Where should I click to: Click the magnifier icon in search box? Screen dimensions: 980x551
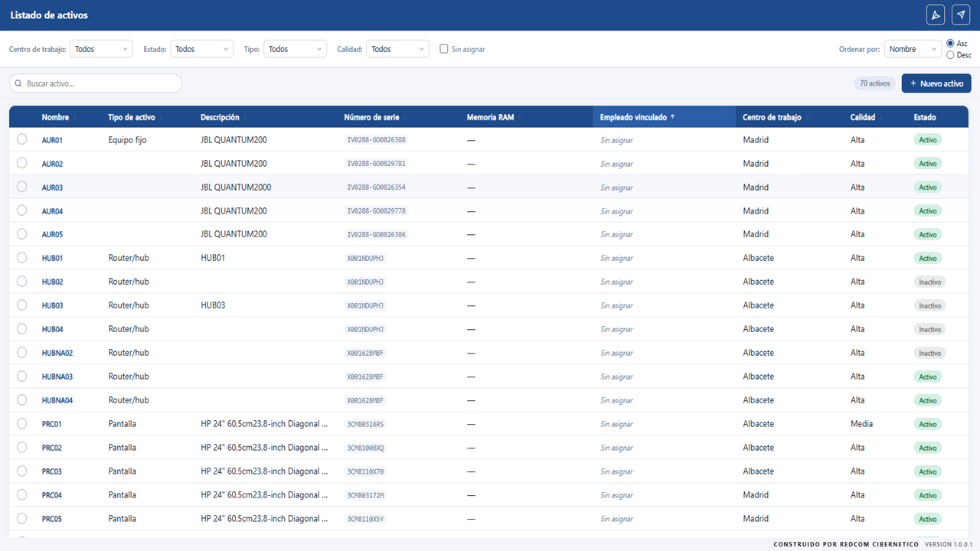pos(18,83)
